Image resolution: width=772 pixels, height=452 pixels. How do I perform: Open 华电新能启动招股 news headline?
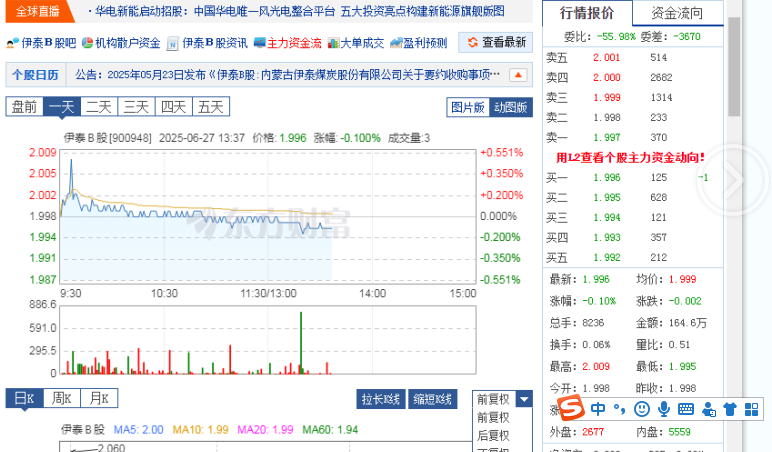(x=299, y=11)
